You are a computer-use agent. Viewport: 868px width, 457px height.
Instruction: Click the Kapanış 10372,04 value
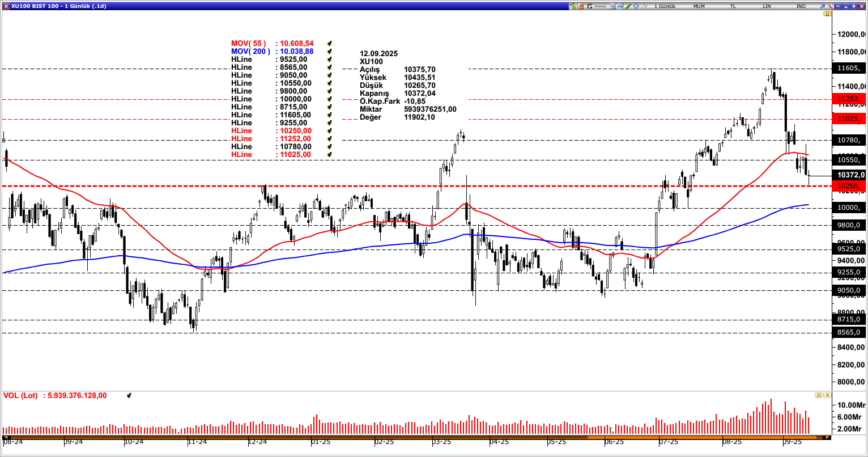coord(420,94)
